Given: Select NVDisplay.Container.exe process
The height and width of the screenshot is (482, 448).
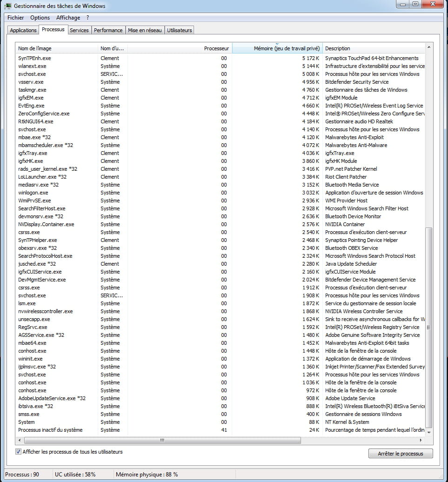Looking at the screenshot, I should point(220,224).
